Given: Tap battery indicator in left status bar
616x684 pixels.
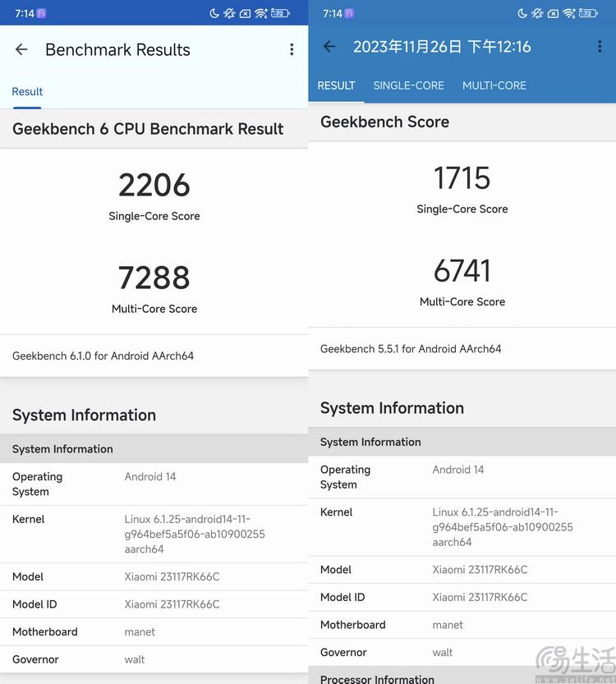Looking at the screenshot, I should pyautogui.click(x=280, y=13).
